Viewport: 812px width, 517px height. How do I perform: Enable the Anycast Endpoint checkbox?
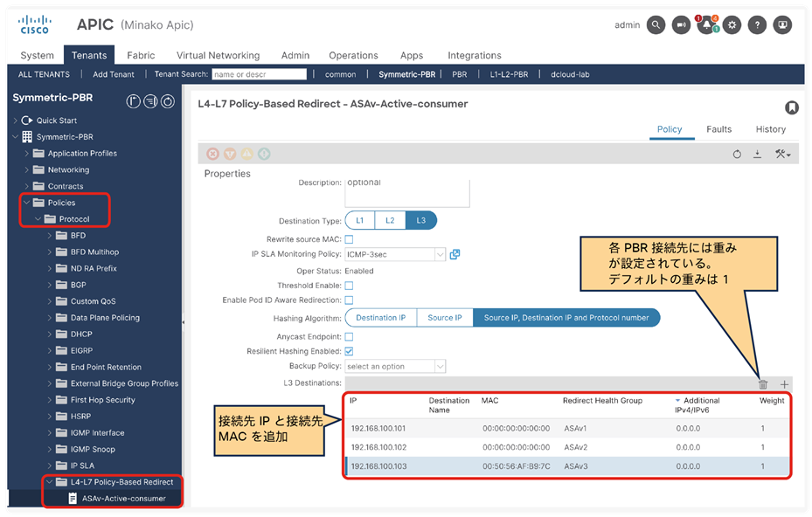click(349, 336)
